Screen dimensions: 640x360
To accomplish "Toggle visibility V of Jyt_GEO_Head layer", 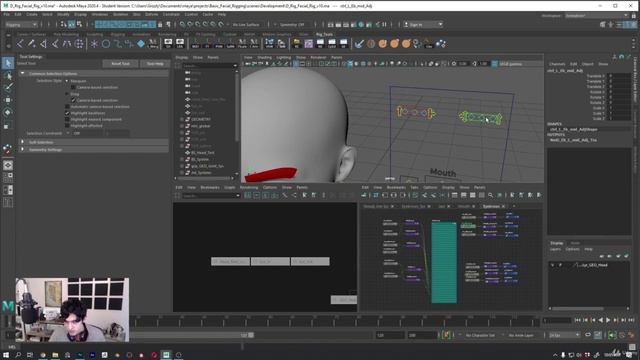I will coord(553,265).
